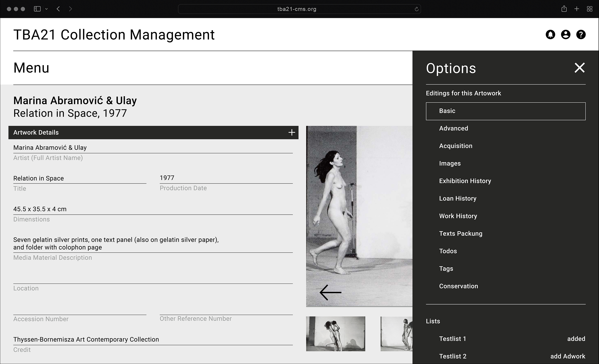
Task: Select second partially visible artwork thumbnail
Action: (x=397, y=334)
